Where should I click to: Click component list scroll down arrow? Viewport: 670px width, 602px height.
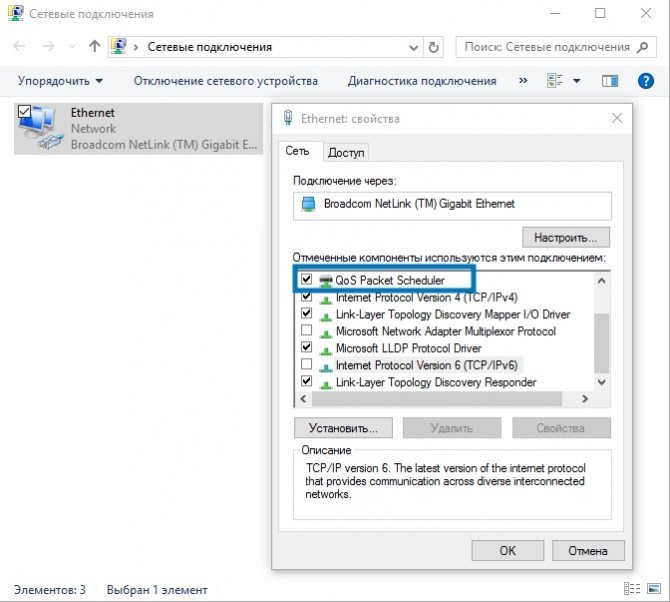602,382
